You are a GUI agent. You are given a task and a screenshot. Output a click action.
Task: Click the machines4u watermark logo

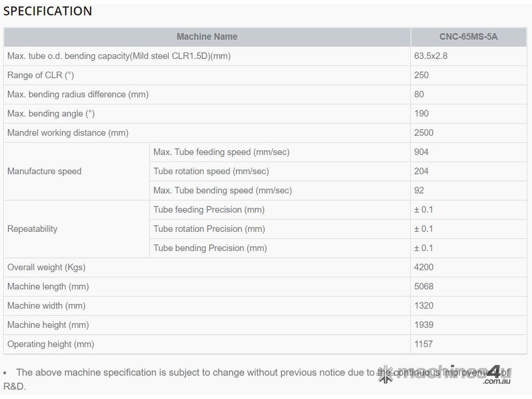click(444, 374)
